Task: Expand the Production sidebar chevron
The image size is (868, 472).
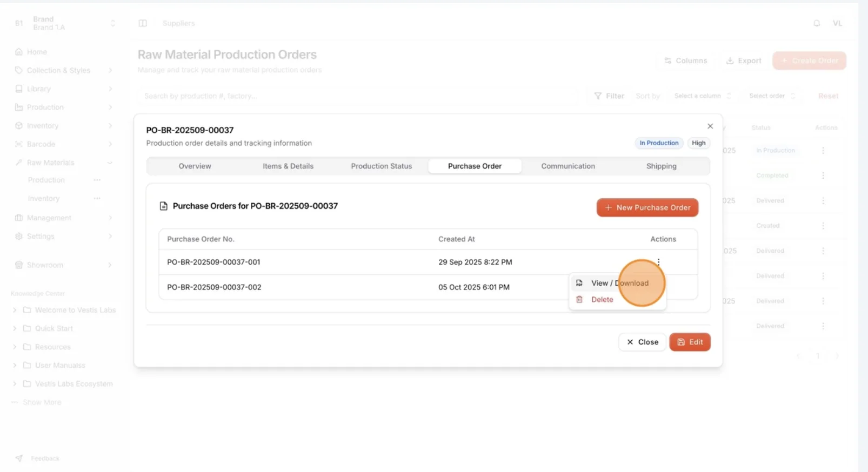Action: [110, 107]
